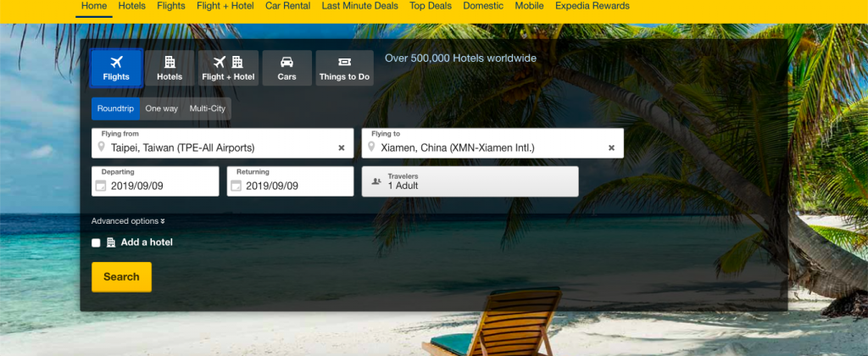Expand Advanced options
The width and height of the screenshot is (868, 356).
coord(129,221)
